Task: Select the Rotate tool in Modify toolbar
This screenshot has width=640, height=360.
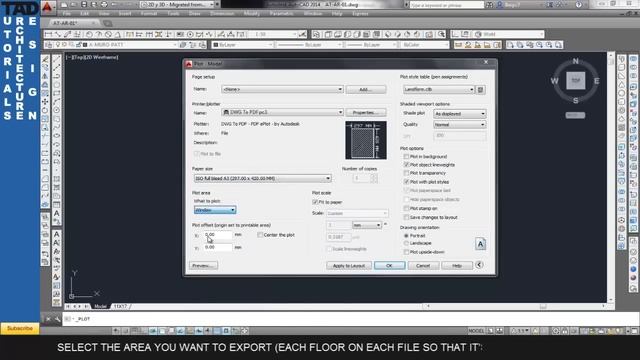Action: point(45,110)
